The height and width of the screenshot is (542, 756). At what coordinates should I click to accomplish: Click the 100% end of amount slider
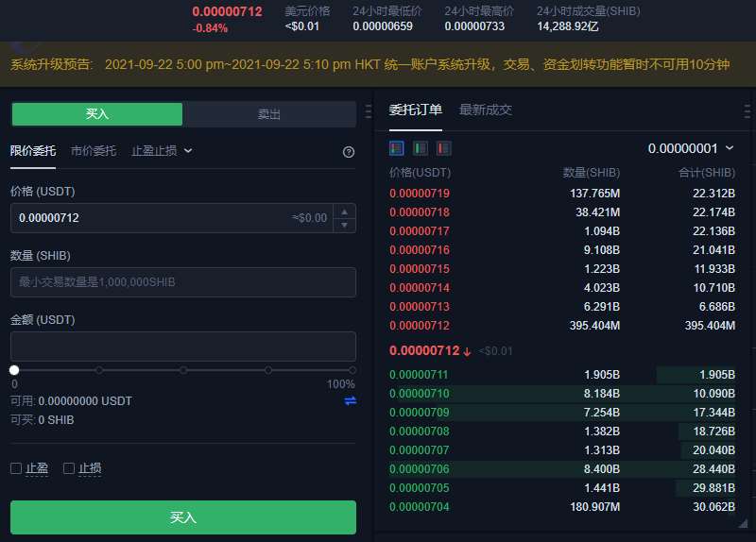click(x=352, y=370)
